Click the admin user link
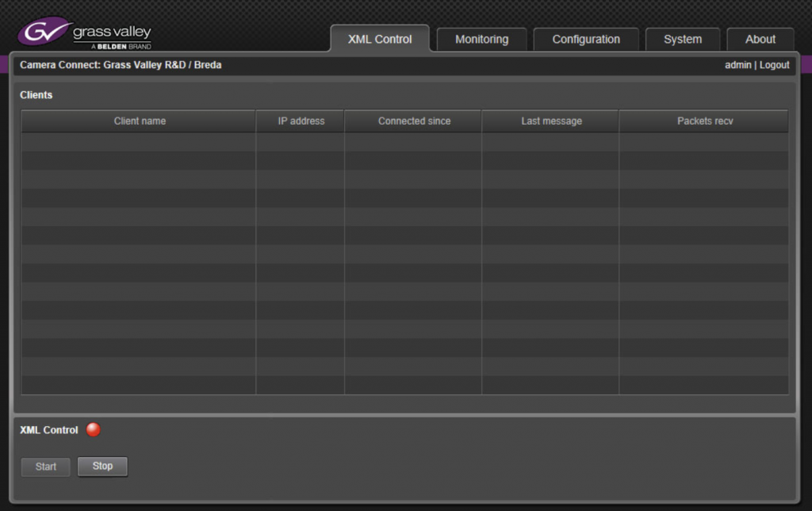Screen dimensions: 812x511 click(738, 65)
